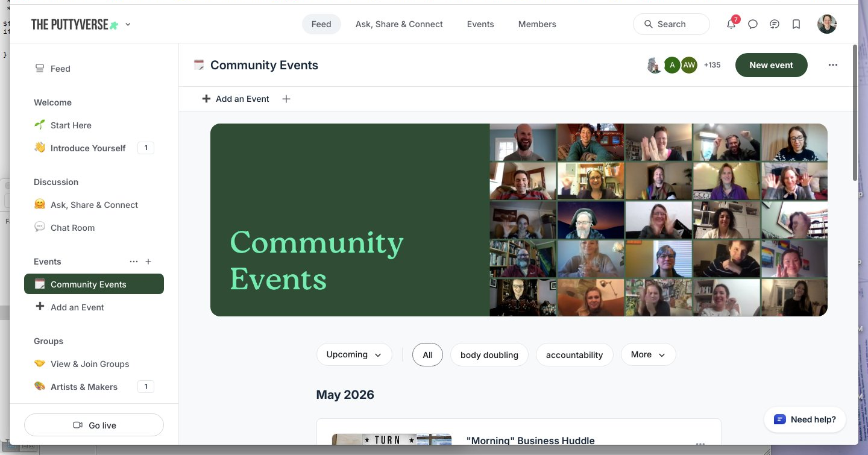Expand The Puttyverse community dropdown chevron
This screenshot has width=868, height=455.
coord(128,25)
